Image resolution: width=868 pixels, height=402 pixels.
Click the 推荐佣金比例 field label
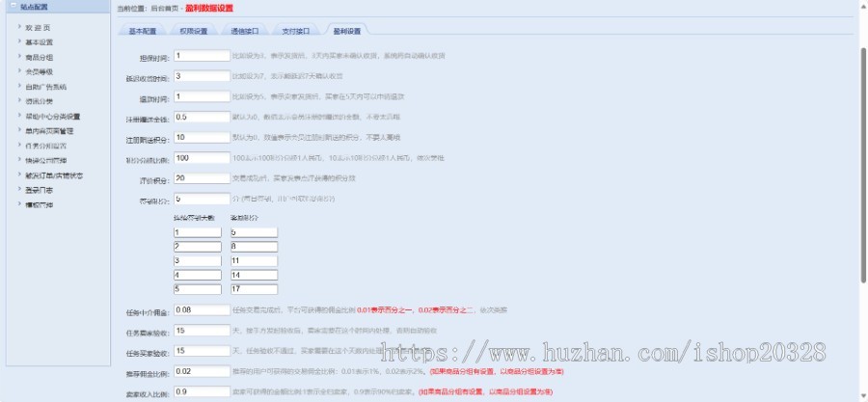(x=148, y=374)
